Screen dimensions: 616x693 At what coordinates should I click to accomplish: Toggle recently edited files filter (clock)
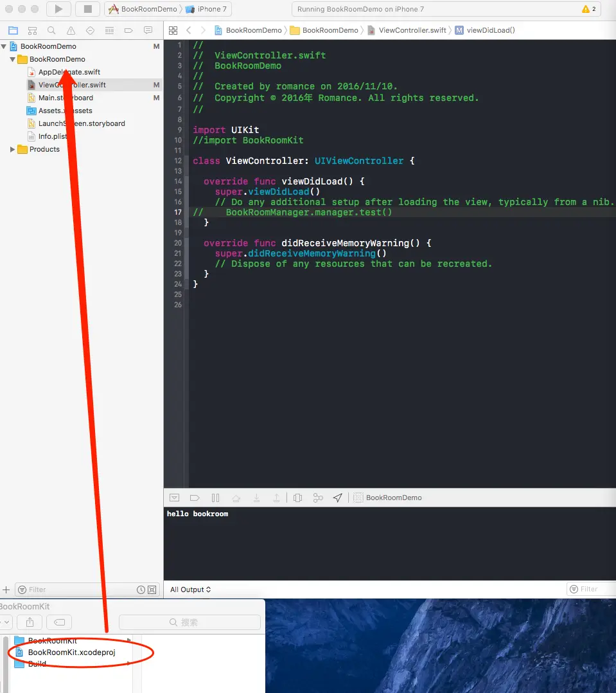coord(141,589)
